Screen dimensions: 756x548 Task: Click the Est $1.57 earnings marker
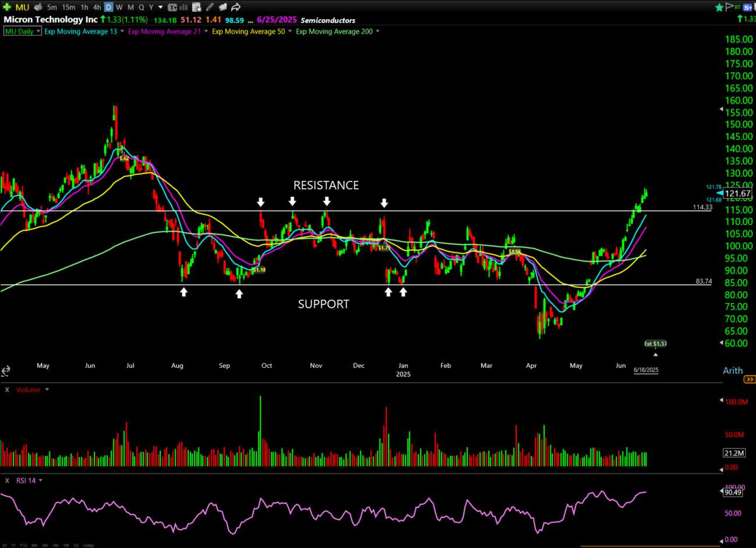point(655,344)
